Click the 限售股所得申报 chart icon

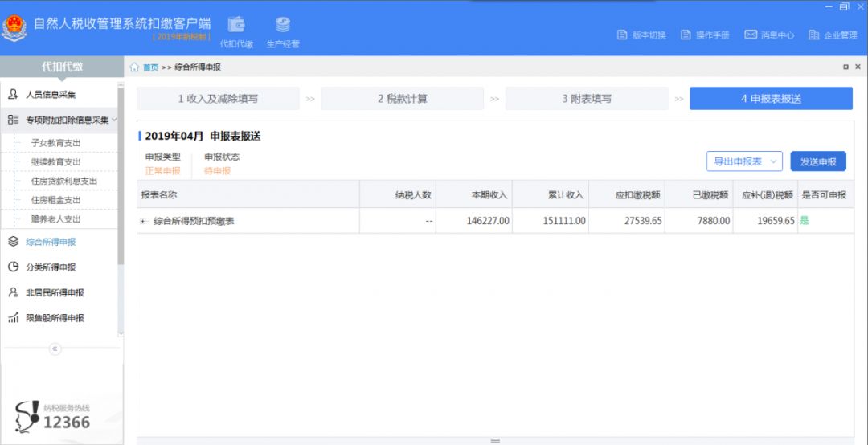(14, 318)
